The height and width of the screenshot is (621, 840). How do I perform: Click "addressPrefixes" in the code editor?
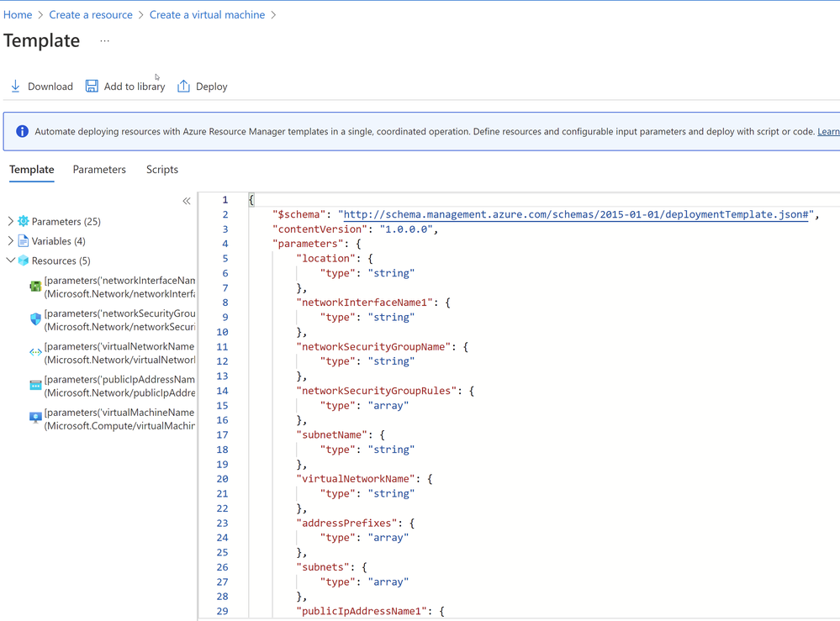(x=346, y=523)
